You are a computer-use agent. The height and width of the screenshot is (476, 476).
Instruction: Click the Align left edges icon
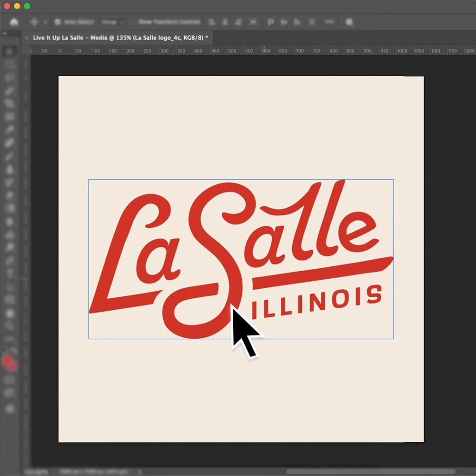(212, 22)
